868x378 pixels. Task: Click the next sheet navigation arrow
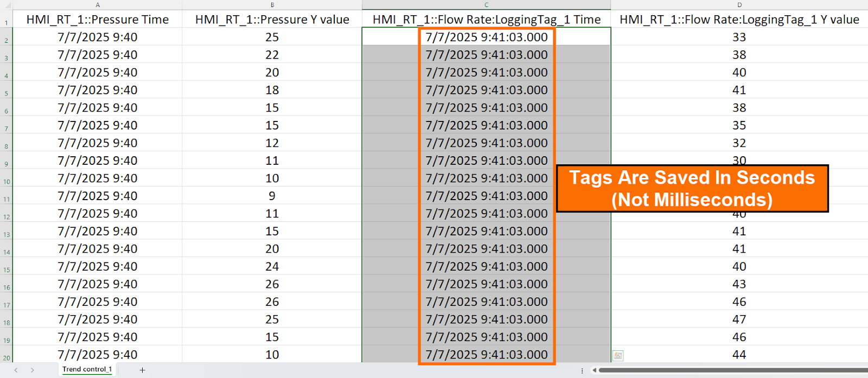coord(33,370)
